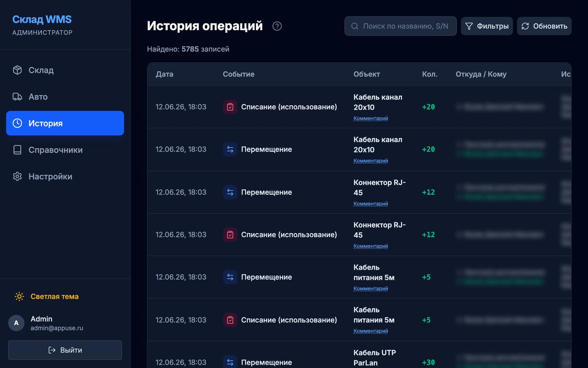
Task: Click transfer icon in Коннектор RJ-45 Перемещение row
Action: pyautogui.click(x=230, y=192)
